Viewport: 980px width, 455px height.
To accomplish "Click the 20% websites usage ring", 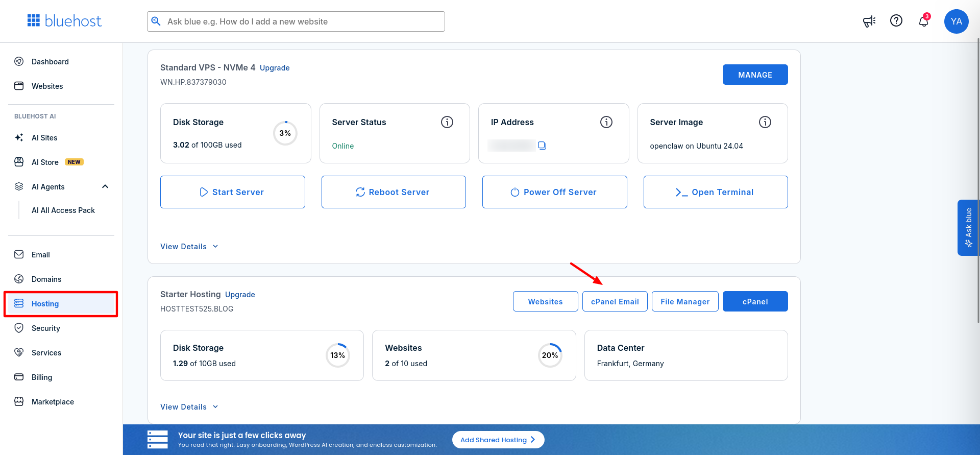I will coord(550,355).
